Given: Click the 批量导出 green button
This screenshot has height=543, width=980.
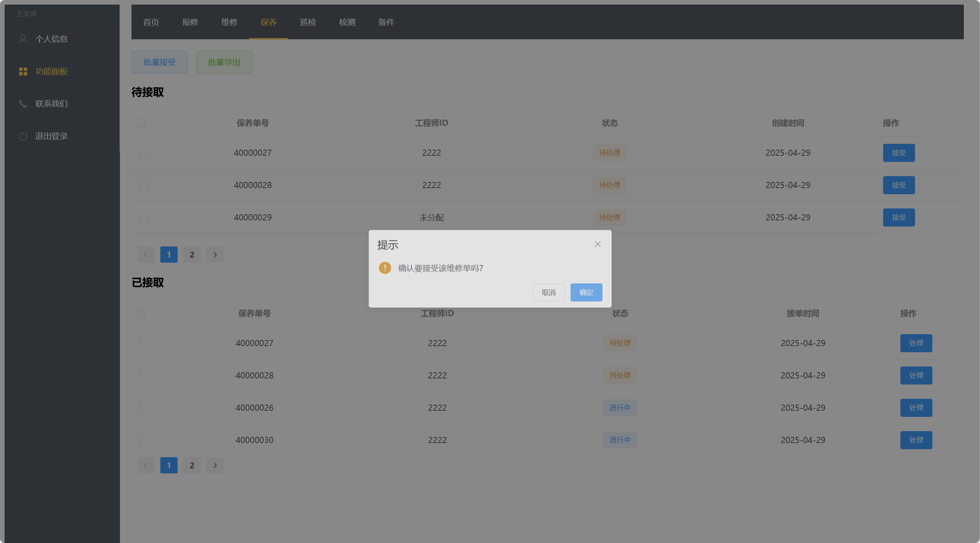Looking at the screenshot, I should point(224,62).
